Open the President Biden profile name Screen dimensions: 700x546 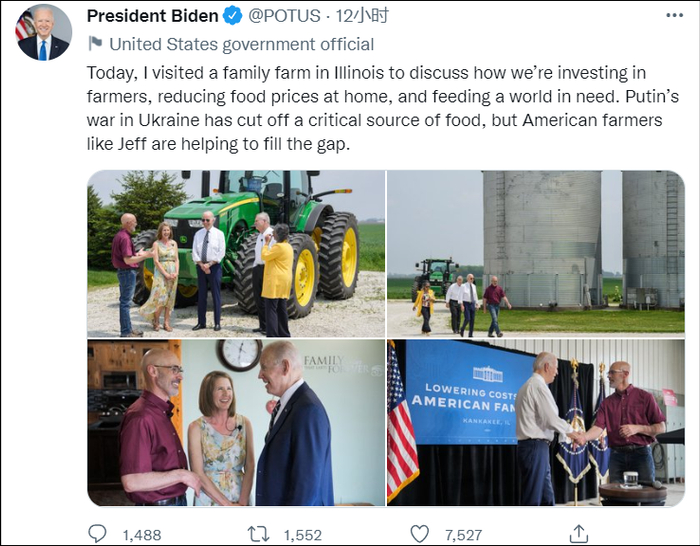152,16
